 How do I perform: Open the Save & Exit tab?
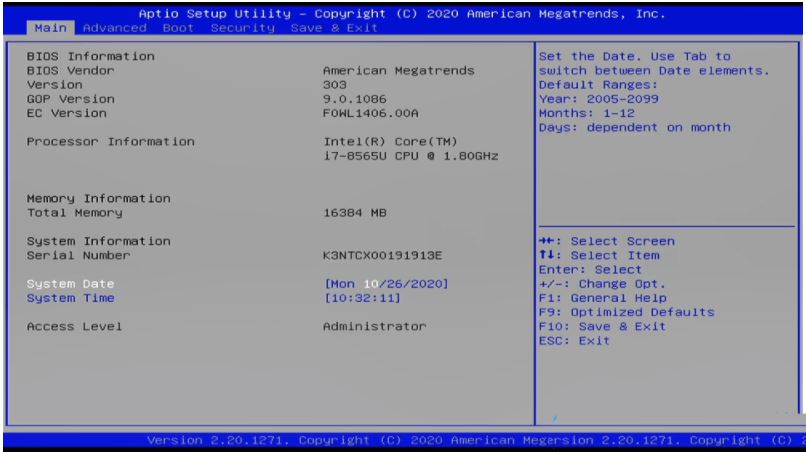pyautogui.click(x=334, y=28)
